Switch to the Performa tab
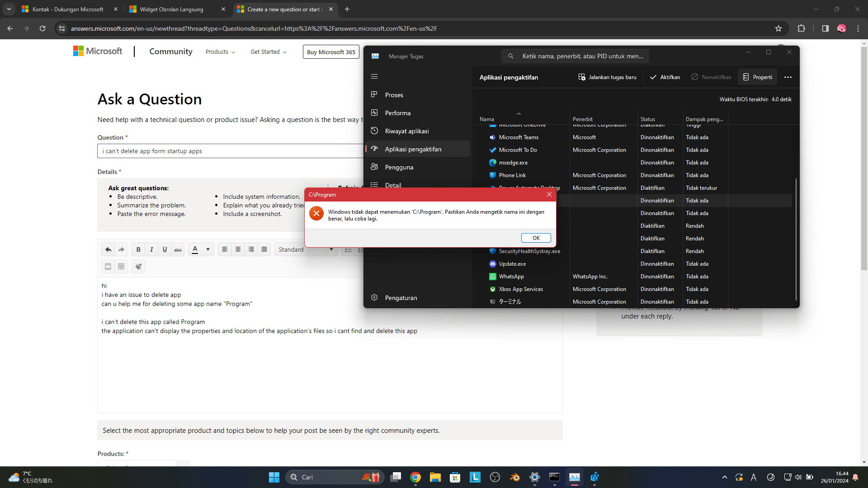 tap(397, 113)
